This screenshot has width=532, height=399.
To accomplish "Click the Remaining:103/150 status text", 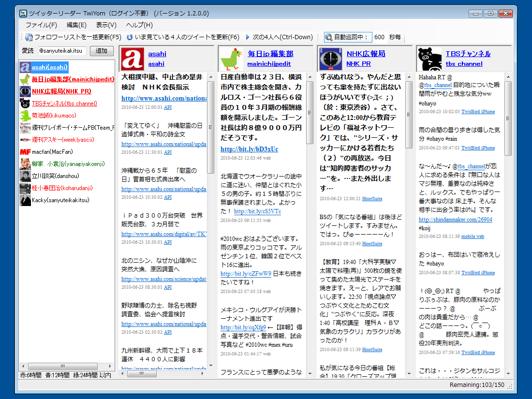I will click(477, 385).
